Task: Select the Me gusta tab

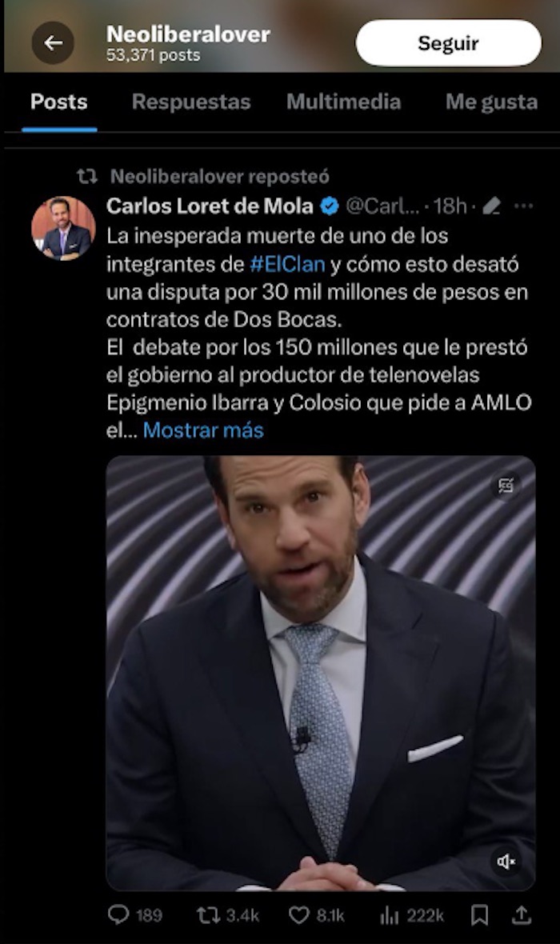Action: (x=491, y=102)
